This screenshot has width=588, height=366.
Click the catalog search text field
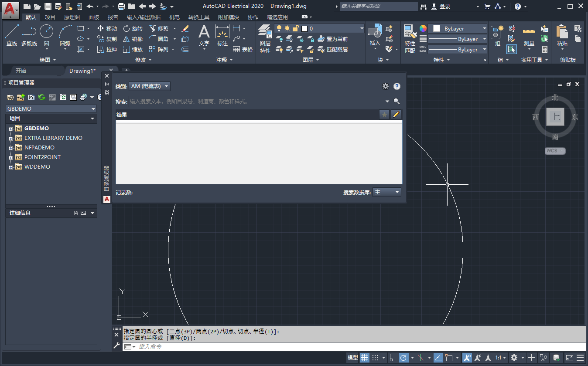pos(256,102)
